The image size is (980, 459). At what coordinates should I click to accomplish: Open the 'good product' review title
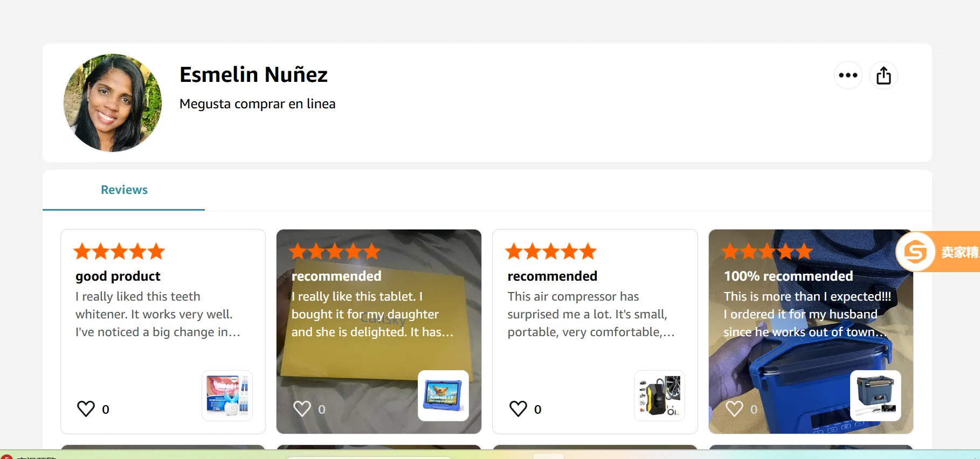click(x=118, y=276)
